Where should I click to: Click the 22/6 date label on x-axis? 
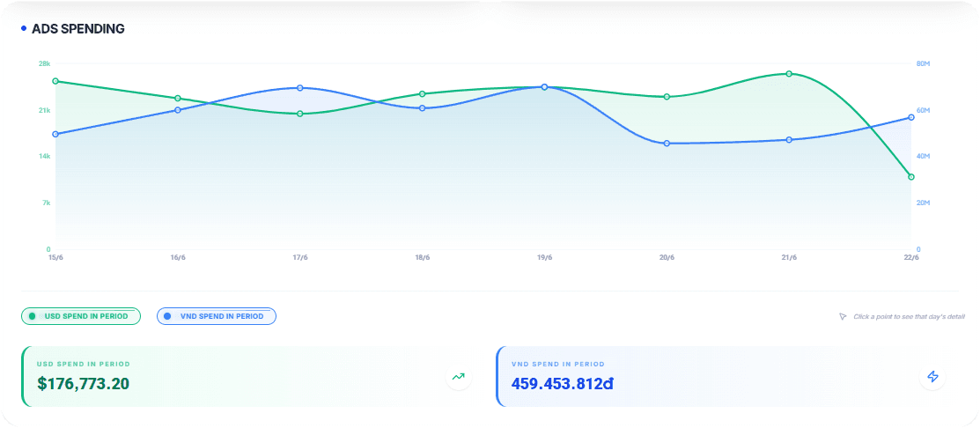[911, 257]
